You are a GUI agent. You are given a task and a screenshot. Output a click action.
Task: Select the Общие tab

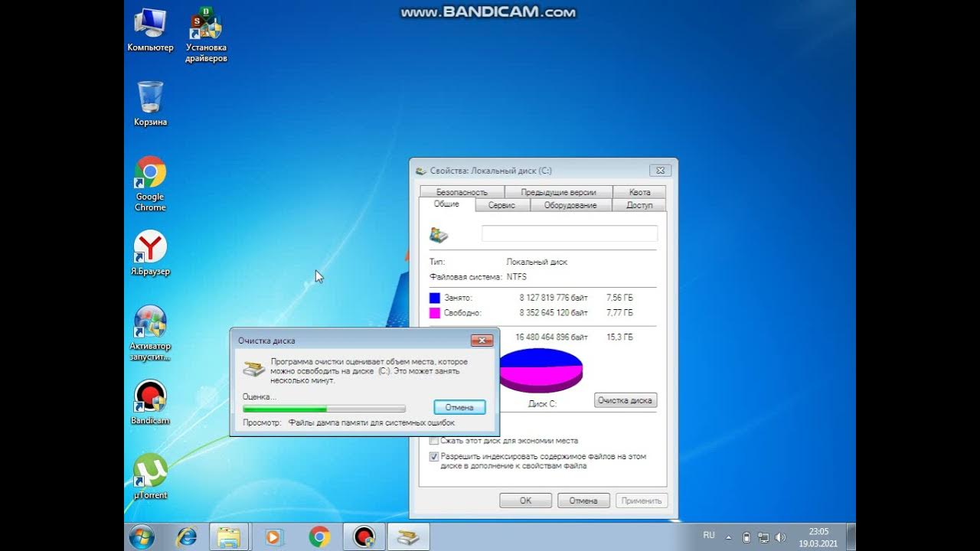tap(446, 204)
